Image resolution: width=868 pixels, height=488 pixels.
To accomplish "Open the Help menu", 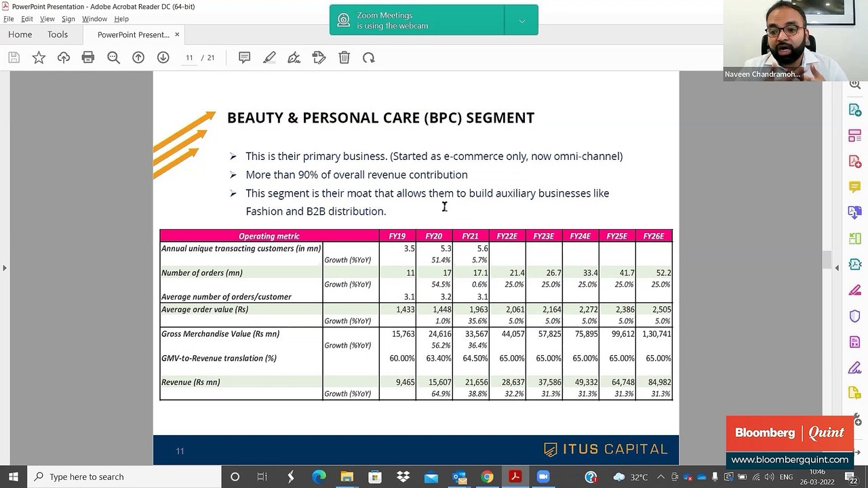I will pyautogui.click(x=121, y=19).
